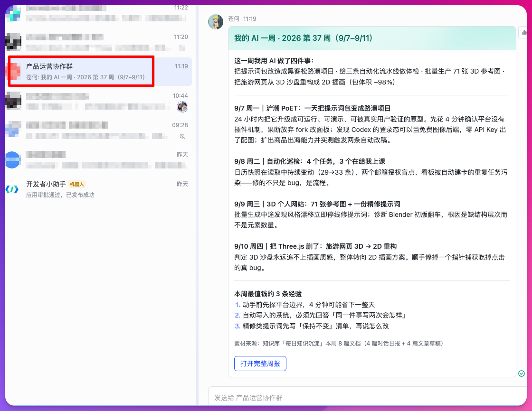Click the message timestamp 11:19 beside 苍何

click(x=250, y=19)
